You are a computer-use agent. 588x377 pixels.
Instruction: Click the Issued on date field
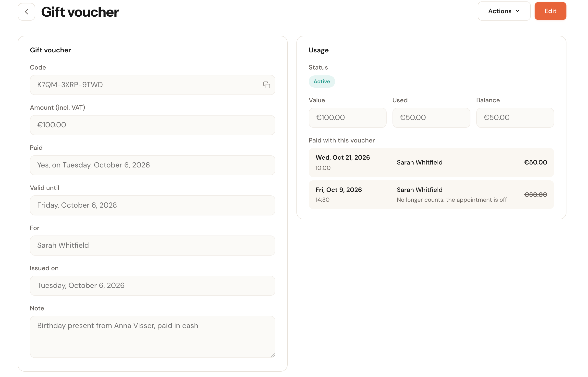click(152, 286)
